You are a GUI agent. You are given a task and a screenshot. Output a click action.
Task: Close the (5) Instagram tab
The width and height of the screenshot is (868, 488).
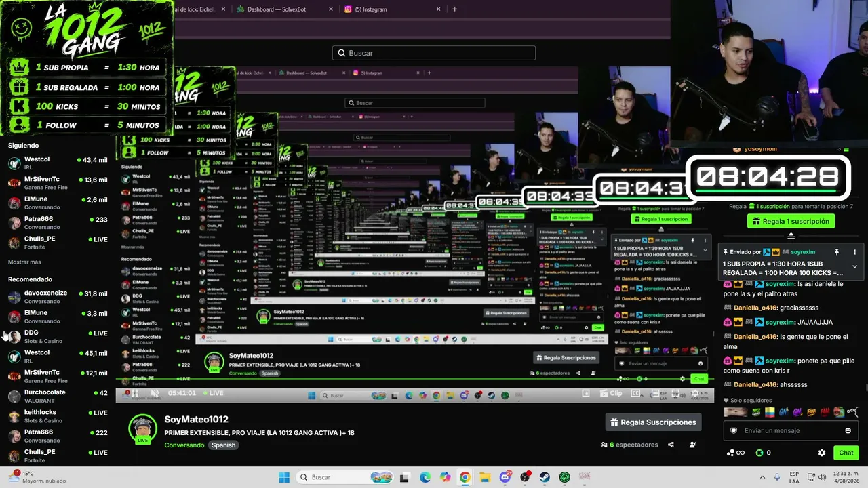click(439, 9)
